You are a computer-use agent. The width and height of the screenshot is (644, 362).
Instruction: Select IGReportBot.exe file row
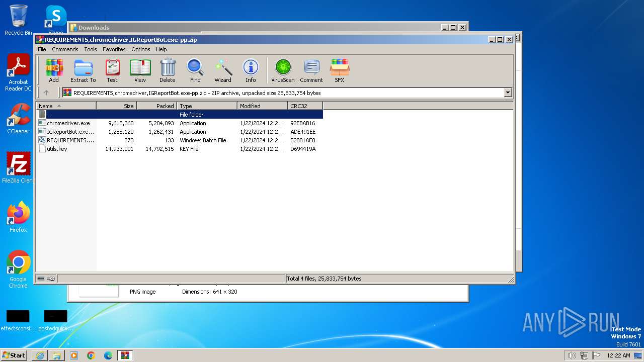click(180, 132)
